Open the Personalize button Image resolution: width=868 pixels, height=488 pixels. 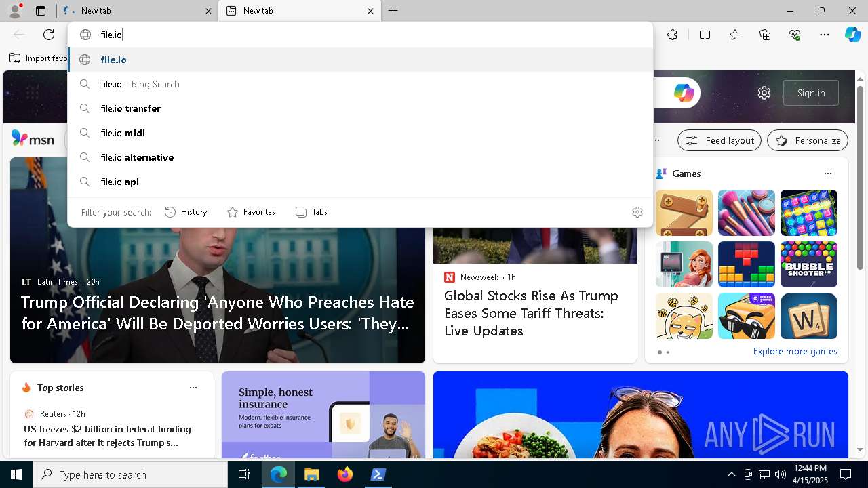(x=808, y=140)
